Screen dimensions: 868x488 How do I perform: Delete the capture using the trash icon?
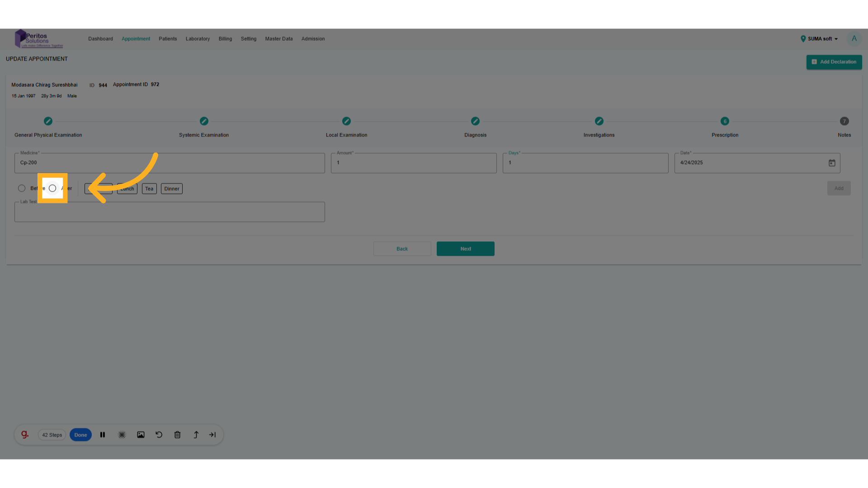coord(177,435)
